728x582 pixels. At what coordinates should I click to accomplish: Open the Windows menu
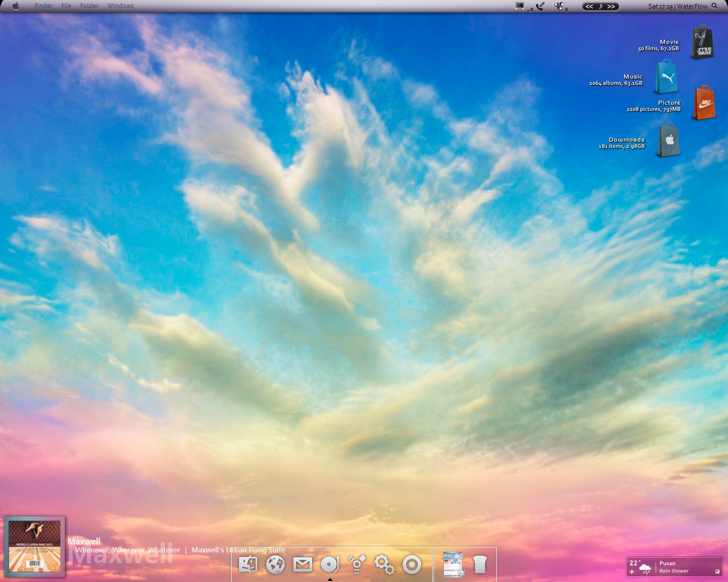pos(121,6)
